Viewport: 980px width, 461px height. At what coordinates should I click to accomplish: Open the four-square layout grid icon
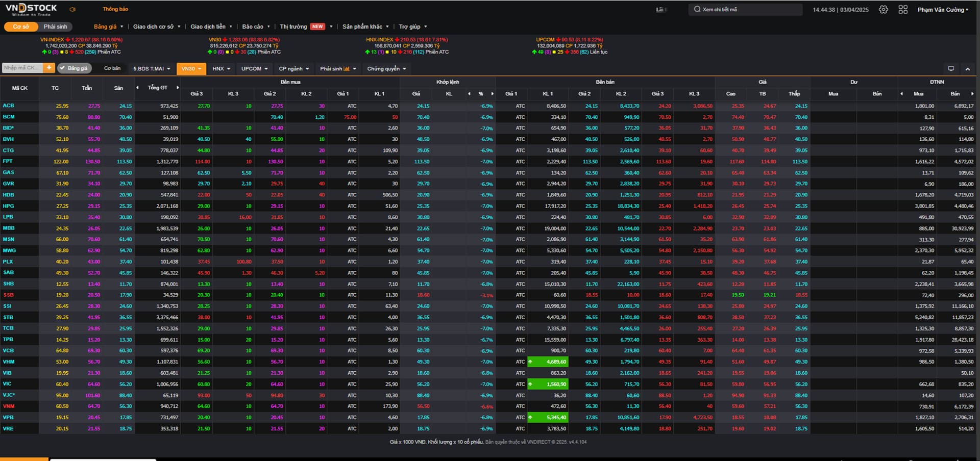(x=903, y=10)
